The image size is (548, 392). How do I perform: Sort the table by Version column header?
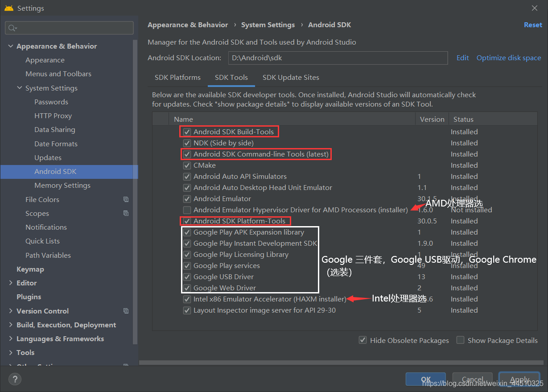pos(432,119)
